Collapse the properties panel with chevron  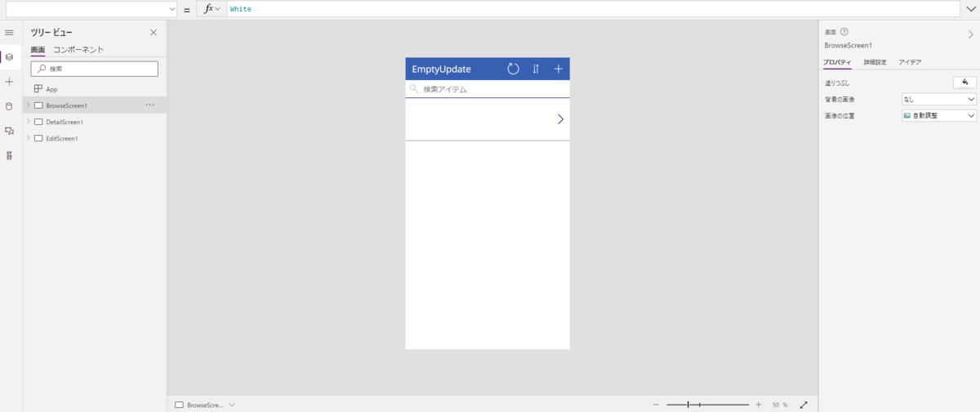pyautogui.click(x=970, y=35)
